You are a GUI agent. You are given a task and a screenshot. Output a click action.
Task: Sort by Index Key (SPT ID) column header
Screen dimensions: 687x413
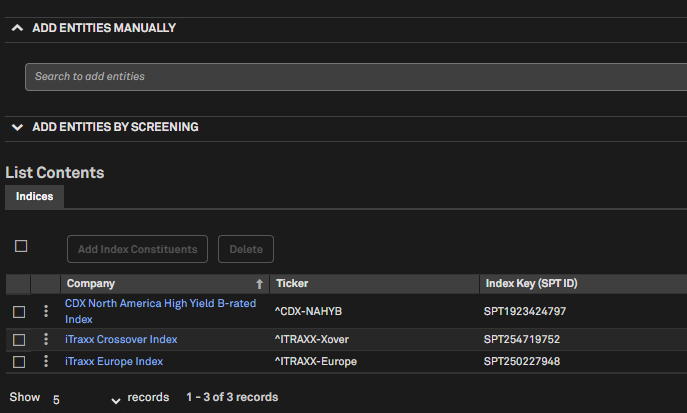(x=531, y=284)
